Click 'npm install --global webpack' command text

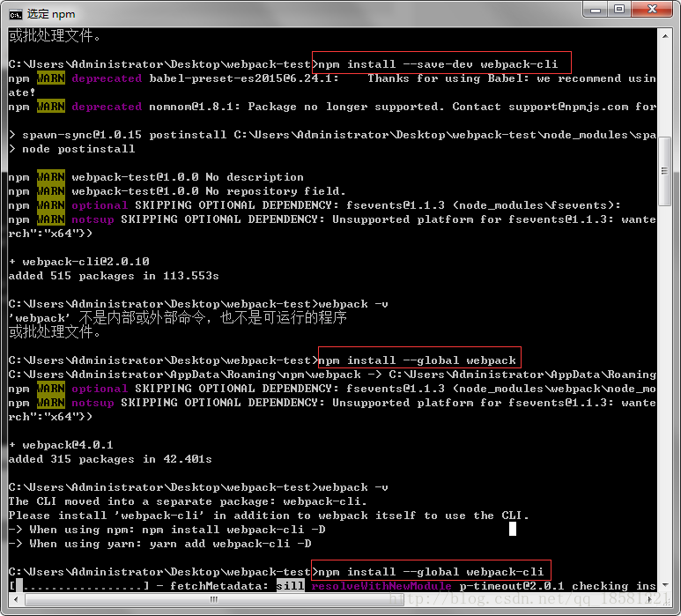click(417, 360)
